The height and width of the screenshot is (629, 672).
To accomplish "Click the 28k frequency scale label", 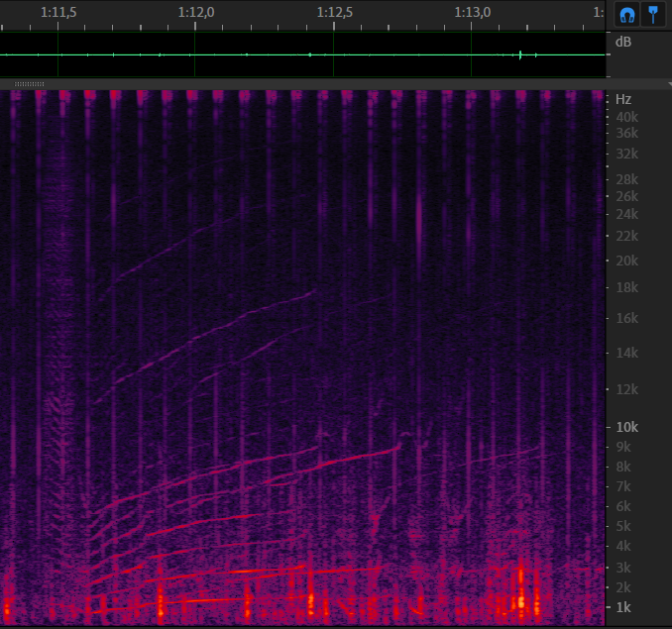I will [627, 180].
